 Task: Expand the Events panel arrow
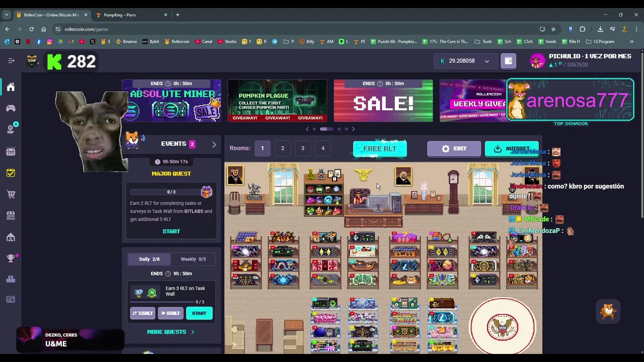click(x=214, y=144)
